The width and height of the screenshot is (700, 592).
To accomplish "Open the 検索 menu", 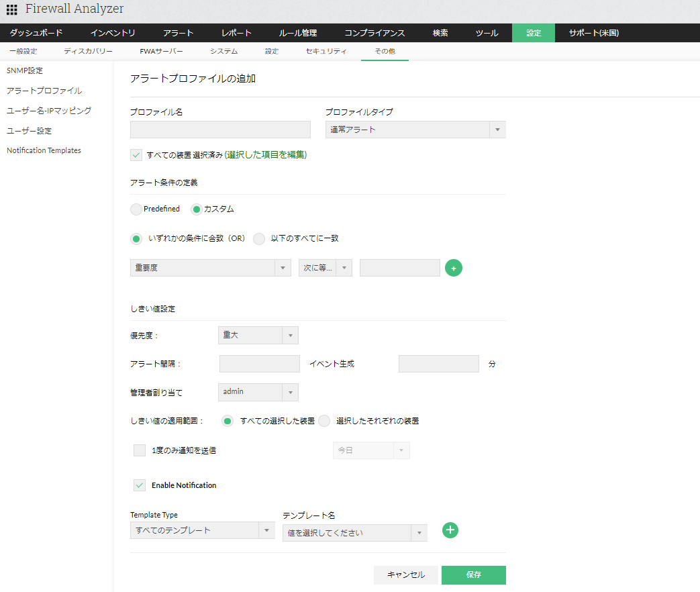I will point(440,33).
